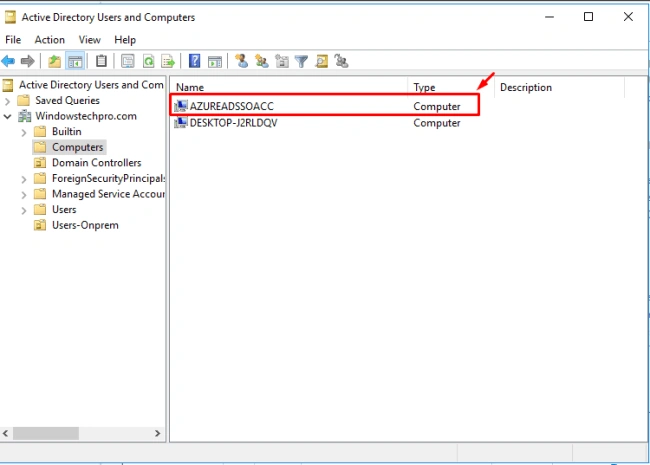Image resolution: width=650 pixels, height=465 pixels.
Task: Select Saved Queries in tree
Action: [67, 101]
